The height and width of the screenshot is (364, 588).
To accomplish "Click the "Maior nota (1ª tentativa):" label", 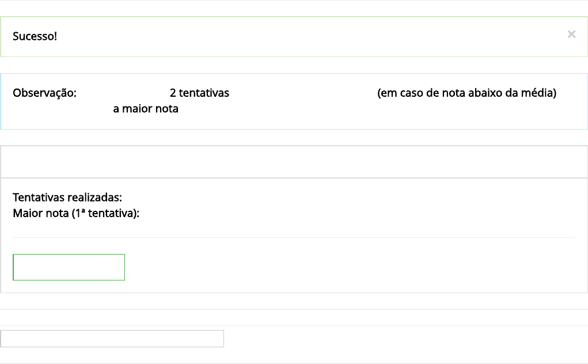I will [x=76, y=214].
